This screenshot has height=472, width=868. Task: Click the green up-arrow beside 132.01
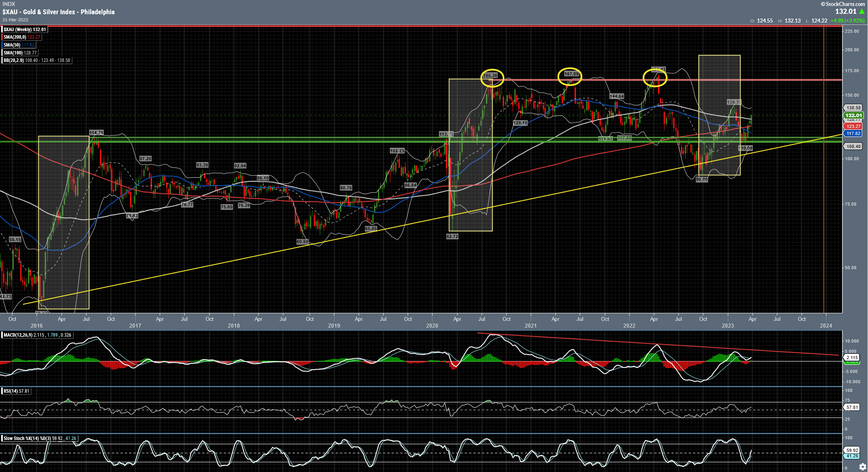tap(862, 11)
